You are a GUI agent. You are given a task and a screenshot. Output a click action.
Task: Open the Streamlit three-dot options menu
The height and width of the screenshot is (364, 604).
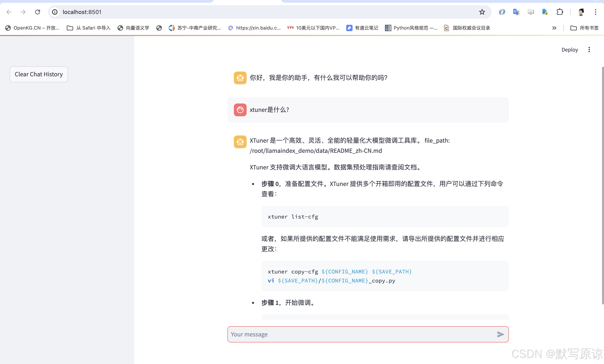pos(589,50)
